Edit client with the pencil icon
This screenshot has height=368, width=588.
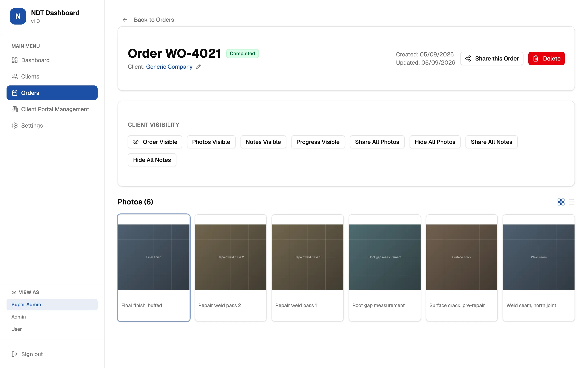pyautogui.click(x=198, y=67)
